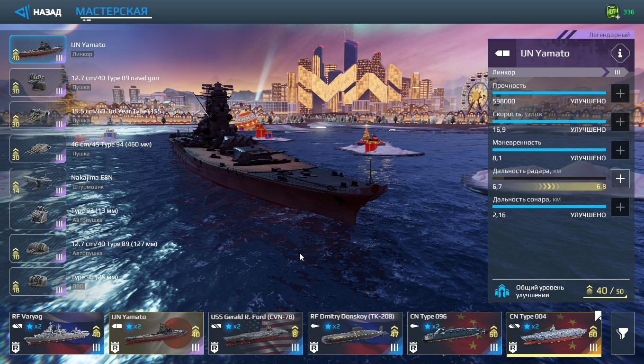Select the IJN Yamato ship card in carousel
The height and width of the screenshot is (364, 644).
pos(156,333)
